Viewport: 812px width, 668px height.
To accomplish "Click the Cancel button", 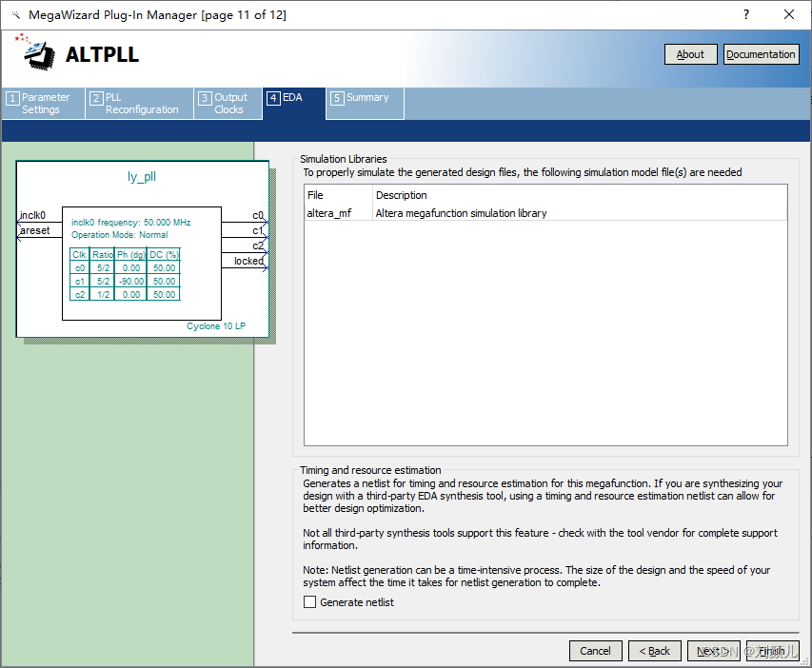I will tap(595, 651).
